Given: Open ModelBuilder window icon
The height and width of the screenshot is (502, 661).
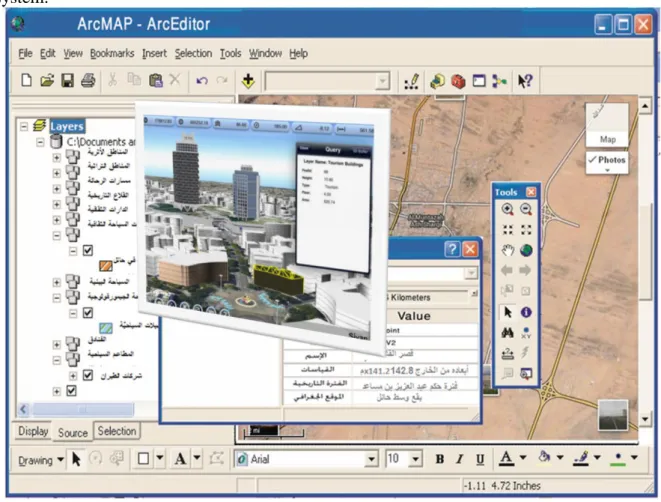Looking at the screenshot, I should coord(499,81).
